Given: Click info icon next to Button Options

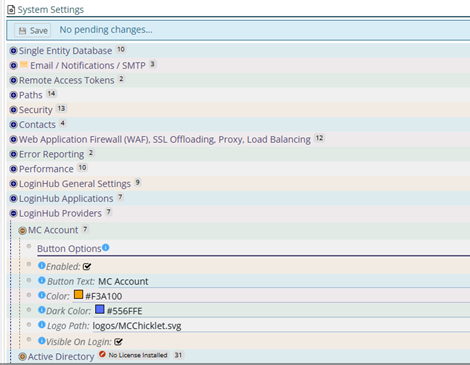Looking at the screenshot, I should [x=106, y=248].
